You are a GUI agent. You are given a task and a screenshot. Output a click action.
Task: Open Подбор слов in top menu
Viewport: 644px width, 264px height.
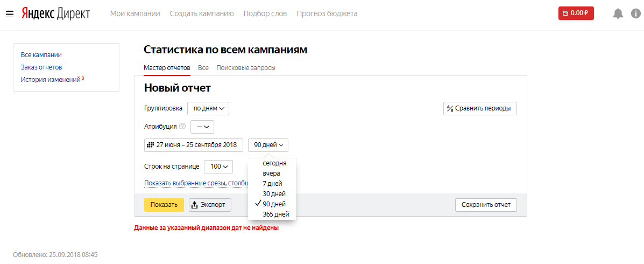pyautogui.click(x=265, y=13)
